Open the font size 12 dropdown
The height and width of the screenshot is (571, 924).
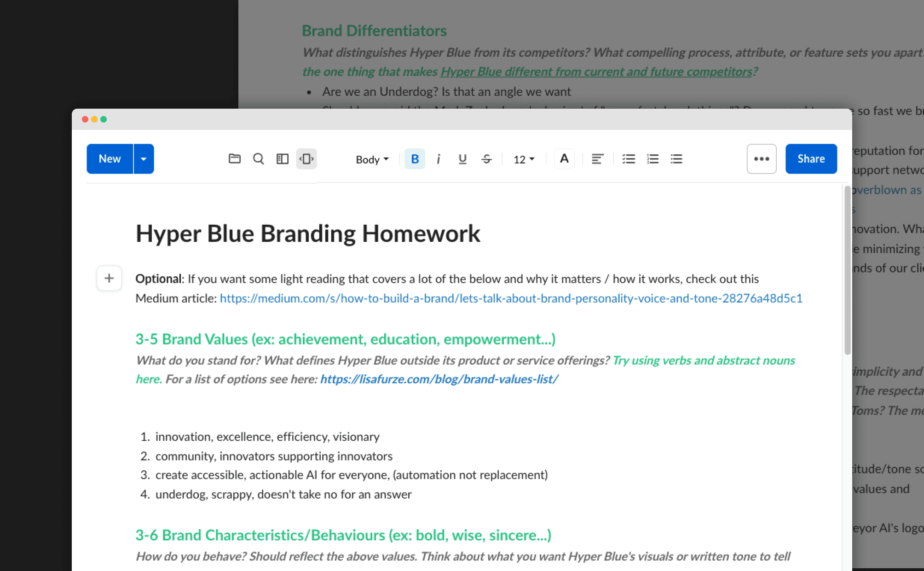524,159
